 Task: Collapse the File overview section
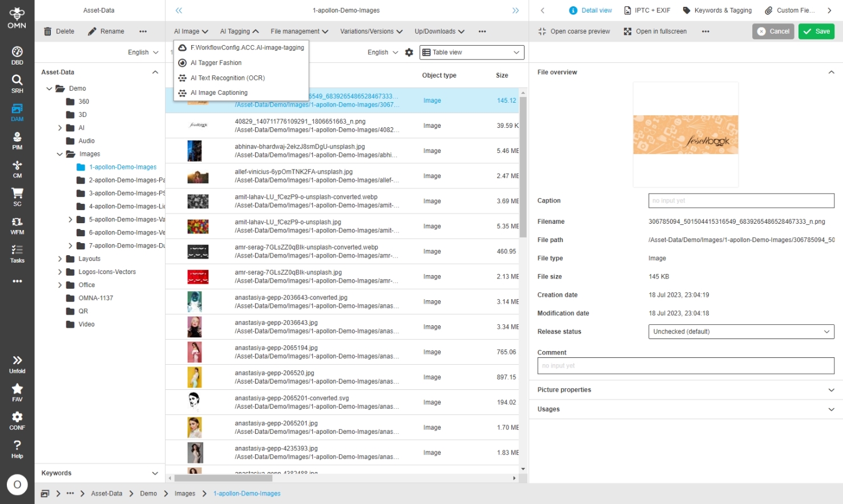(831, 72)
